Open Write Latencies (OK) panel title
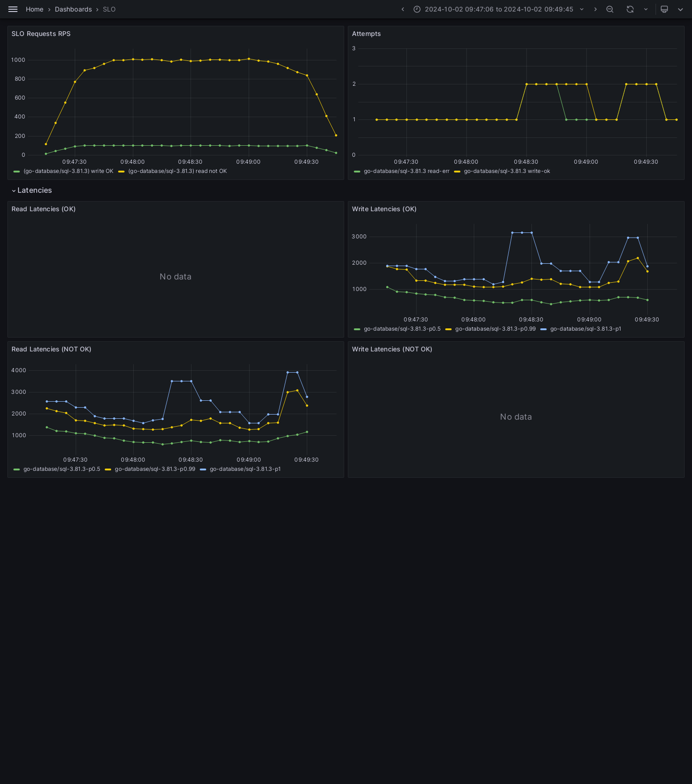Screen dimensions: 692x784 pos(384,209)
